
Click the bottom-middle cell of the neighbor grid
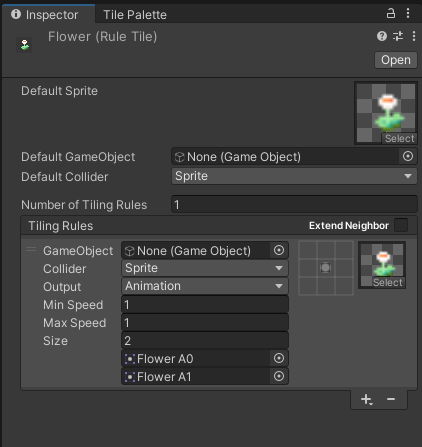(x=326, y=286)
